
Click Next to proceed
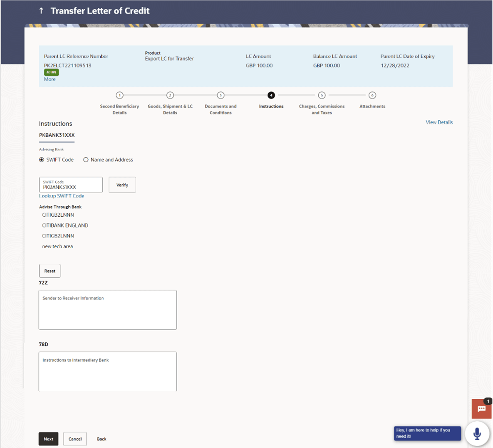tap(48, 439)
